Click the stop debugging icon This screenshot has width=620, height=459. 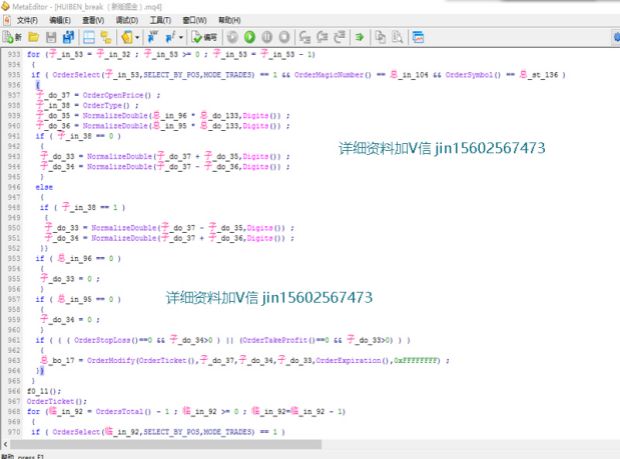[x=283, y=37]
